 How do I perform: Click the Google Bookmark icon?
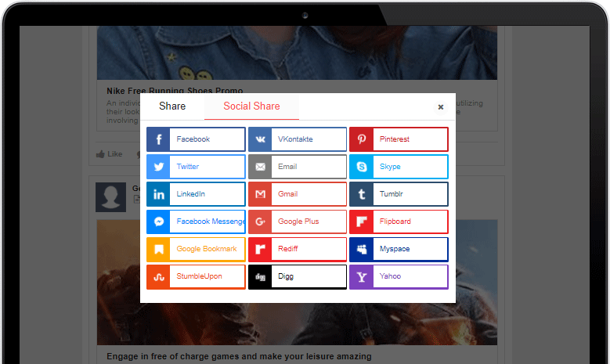pos(158,249)
